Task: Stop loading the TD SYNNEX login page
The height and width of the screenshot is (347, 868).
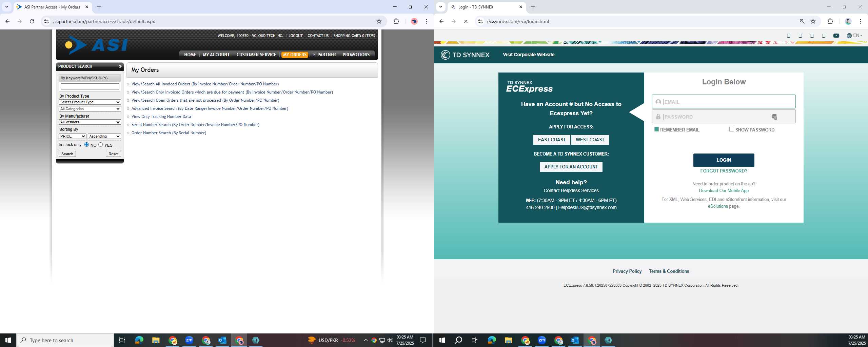Action: point(466,21)
